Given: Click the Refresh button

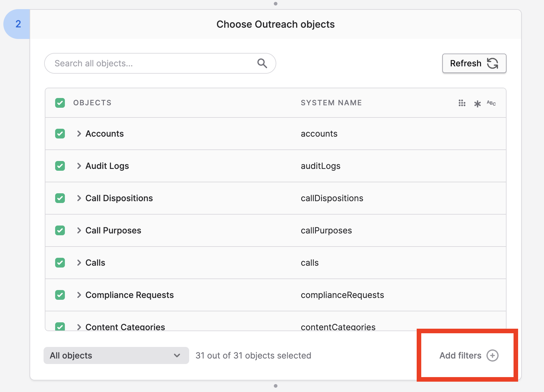Looking at the screenshot, I should click(x=474, y=63).
